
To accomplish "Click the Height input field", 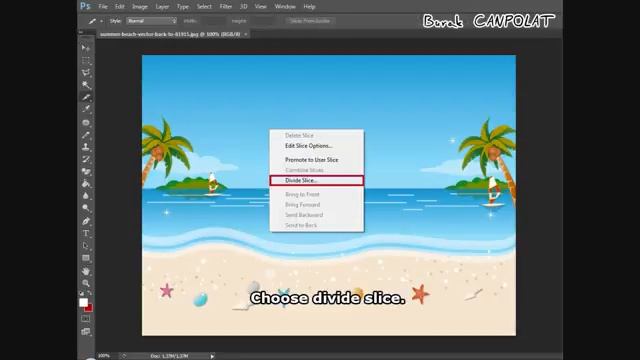I will point(262,21).
